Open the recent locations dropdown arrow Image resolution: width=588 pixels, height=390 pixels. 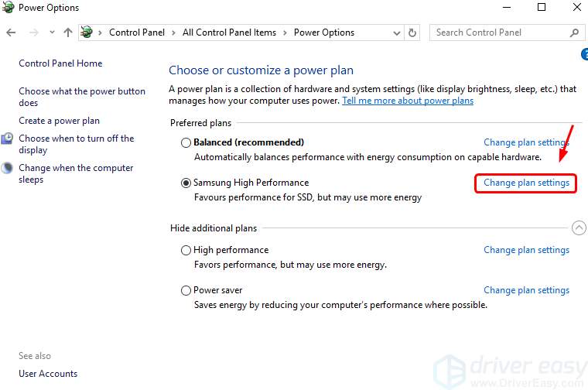(52, 32)
